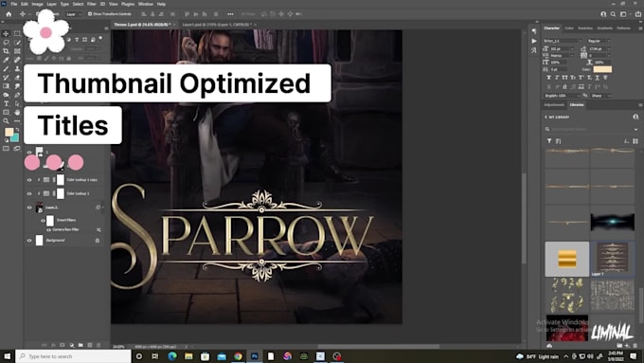Select the Move tool in the toolbox
This screenshot has height=363, width=644.
(6, 34)
